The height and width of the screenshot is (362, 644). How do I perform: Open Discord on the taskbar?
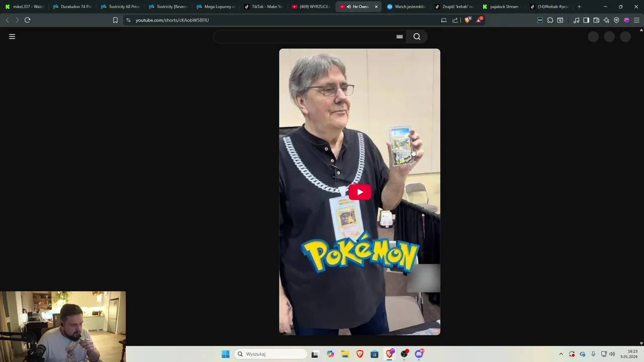[x=419, y=354]
